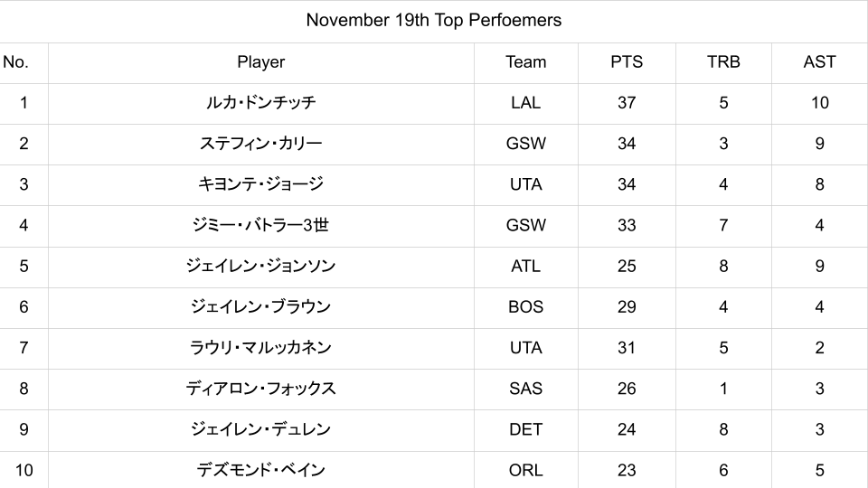Select the ルカ・ドンチッチ player cell
868x488 pixels.
coord(260,103)
